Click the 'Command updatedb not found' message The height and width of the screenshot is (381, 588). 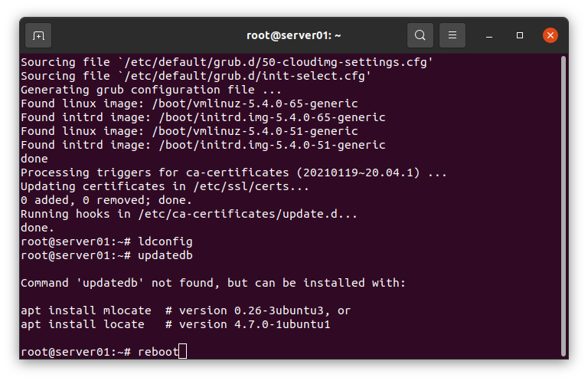(213, 283)
